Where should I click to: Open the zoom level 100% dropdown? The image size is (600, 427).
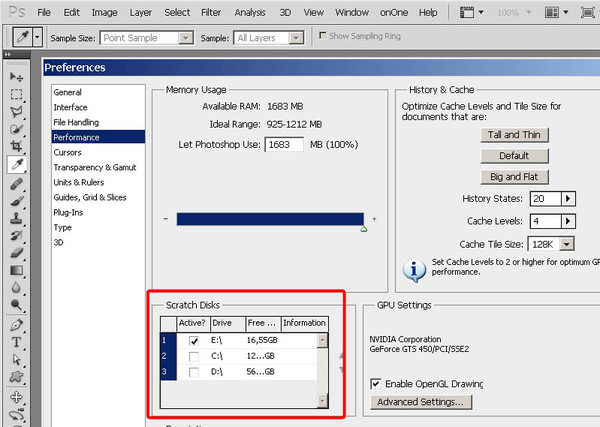pyautogui.click(x=529, y=13)
